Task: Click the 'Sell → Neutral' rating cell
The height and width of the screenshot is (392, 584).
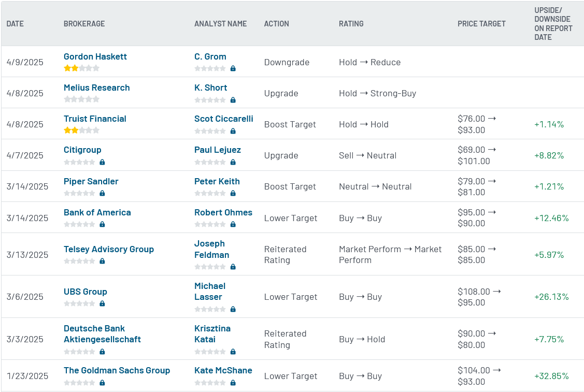Action: click(367, 155)
